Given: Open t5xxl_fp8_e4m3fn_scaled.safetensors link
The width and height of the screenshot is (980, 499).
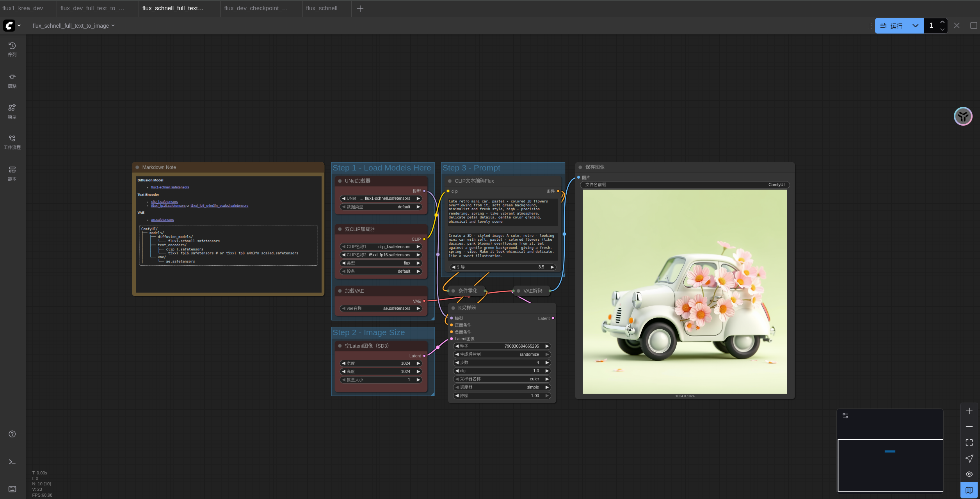Looking at the screenshot, I should [219, 206].
